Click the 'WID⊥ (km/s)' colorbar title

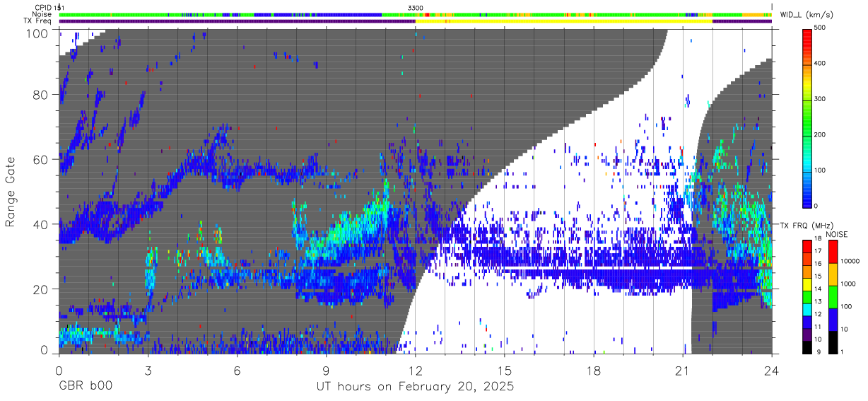tap(807, 14)
